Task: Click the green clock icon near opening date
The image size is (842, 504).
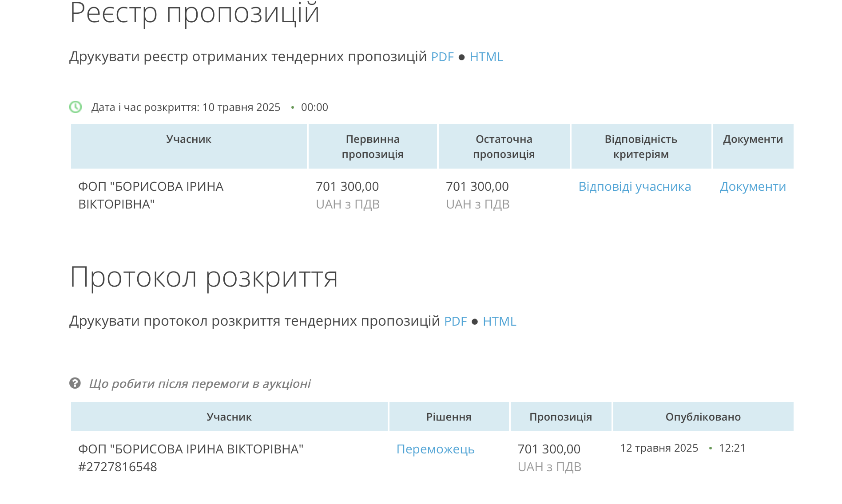Action: point(75,107)
